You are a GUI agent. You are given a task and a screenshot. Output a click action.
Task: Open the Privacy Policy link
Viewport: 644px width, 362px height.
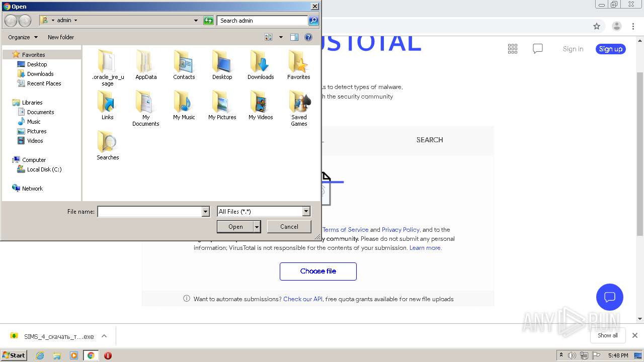(x=400, y=230)
